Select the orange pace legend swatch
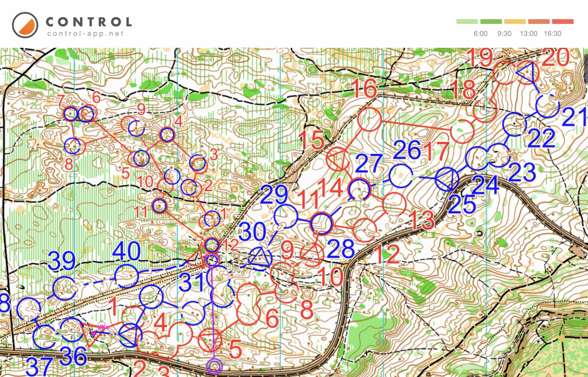 (x=539, y=21)
